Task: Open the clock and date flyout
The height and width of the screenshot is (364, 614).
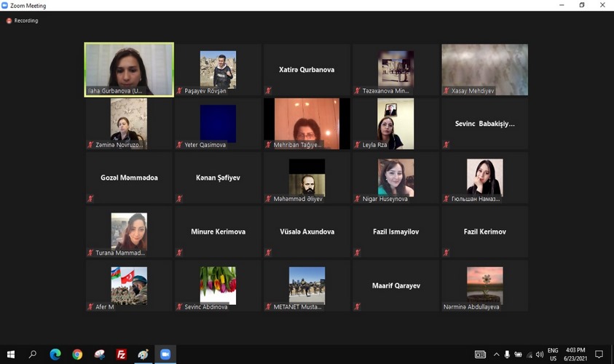Action: (575, 355)
